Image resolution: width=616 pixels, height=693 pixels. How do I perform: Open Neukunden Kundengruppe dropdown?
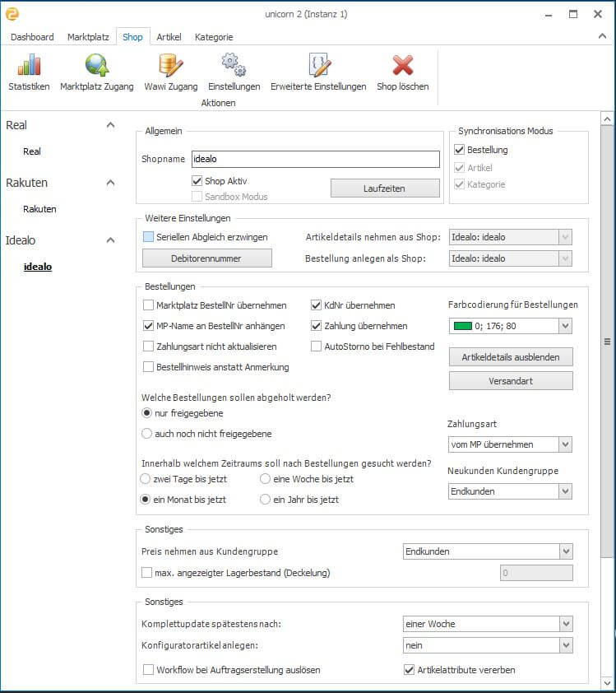[x=510, y=491]
